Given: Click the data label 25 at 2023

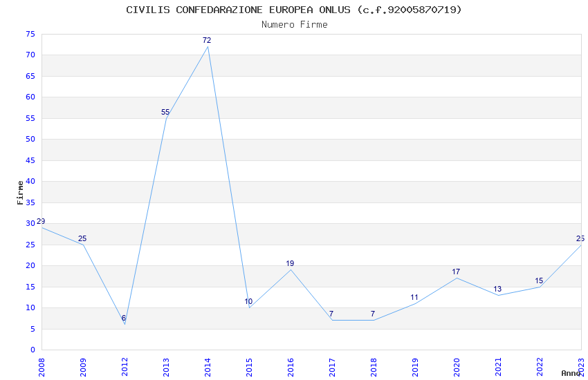Looking at the screenshot, I should click(580, 239).
